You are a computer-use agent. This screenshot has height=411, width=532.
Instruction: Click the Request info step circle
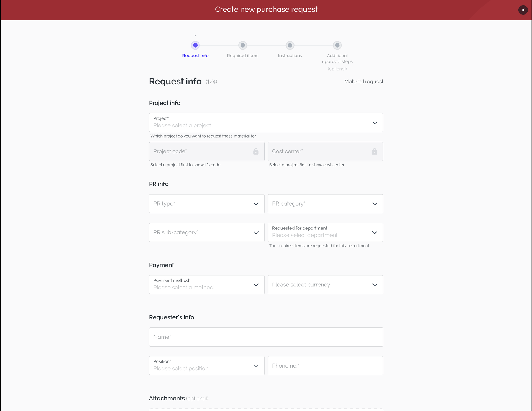[x=195, y=45]
